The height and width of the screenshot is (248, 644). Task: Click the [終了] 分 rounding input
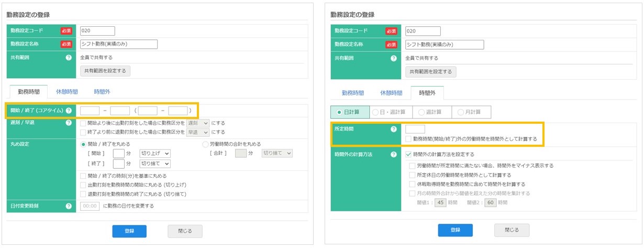pyautogui.click(x=119, y=164)
